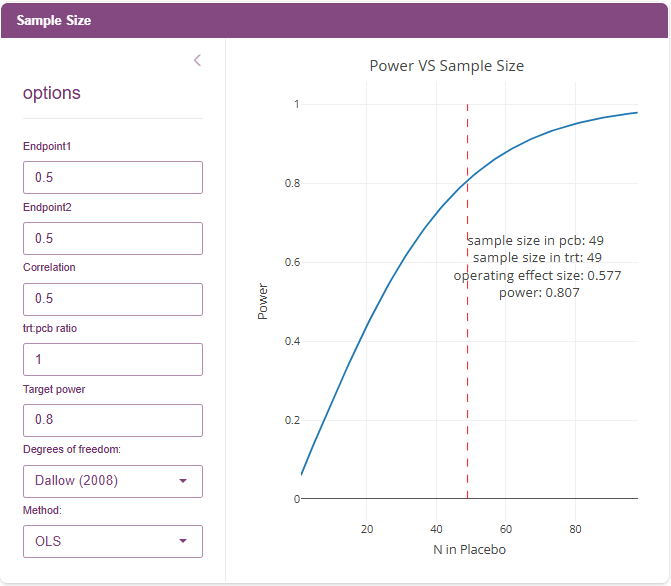
Task: Click the 'Method:' label
Action: (x=42, y=510)
